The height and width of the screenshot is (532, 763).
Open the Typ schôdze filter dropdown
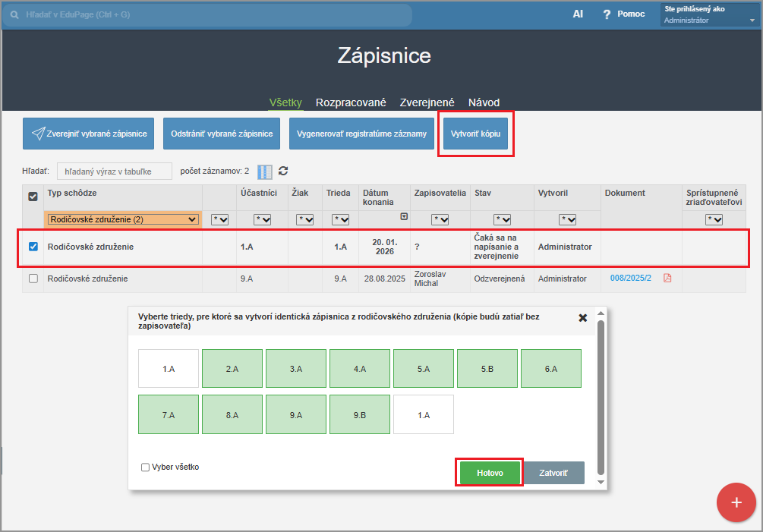[x=123, y=219]
